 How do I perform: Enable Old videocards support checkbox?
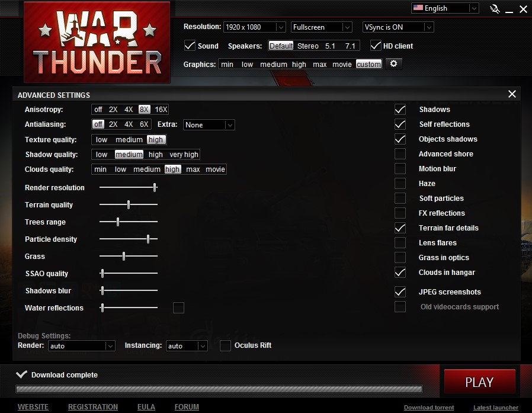400,307
